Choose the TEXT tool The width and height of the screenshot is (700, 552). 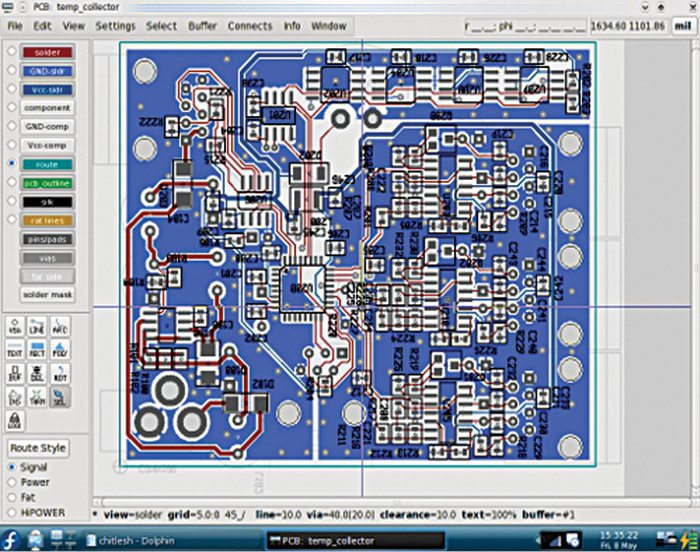tap(16, 351)
